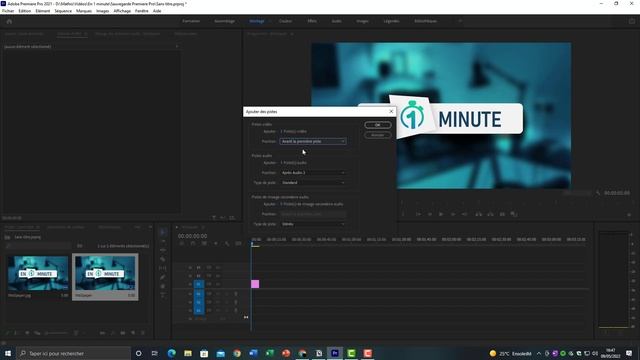640x360 pixels.
Task: Select the Slip tool
Action: coord(163,268)
